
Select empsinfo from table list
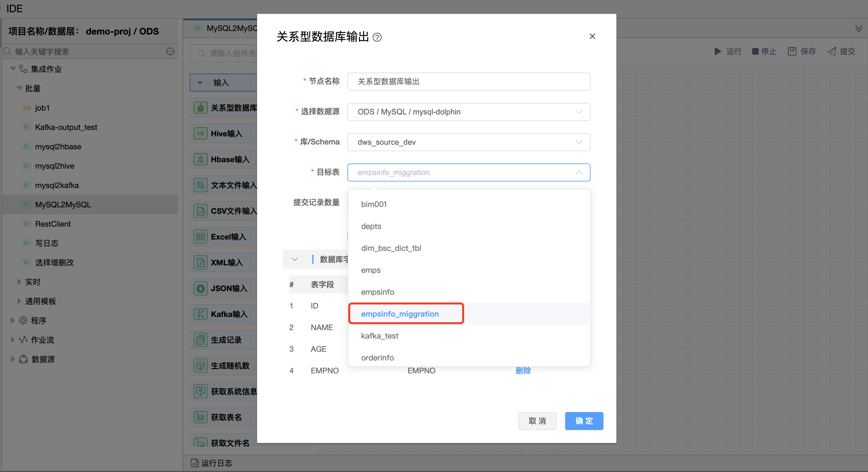(469, 292)
